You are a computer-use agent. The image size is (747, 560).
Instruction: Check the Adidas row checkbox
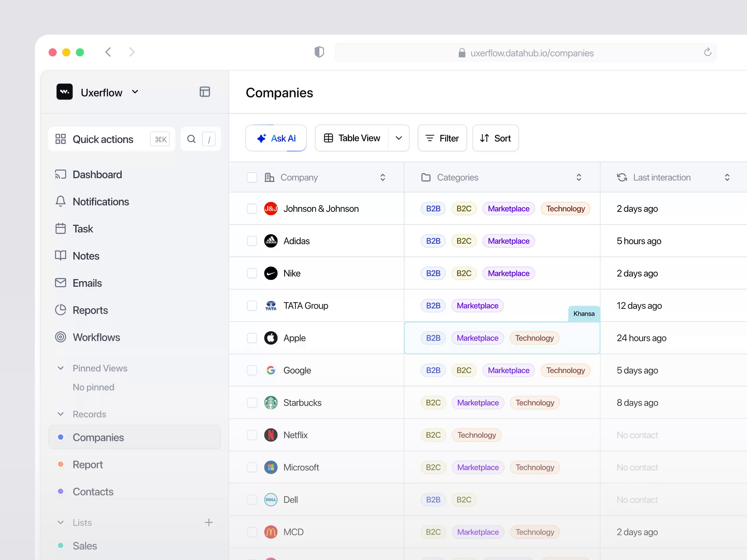pos(252,241)
